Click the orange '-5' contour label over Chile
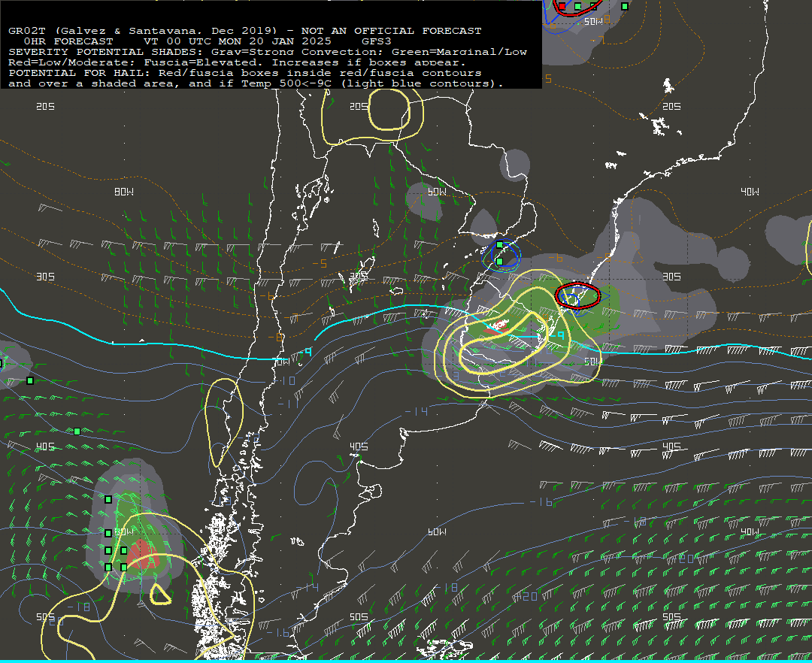This screenshot has height=663, width=812. pyautogui.click(x=320, y=263)
